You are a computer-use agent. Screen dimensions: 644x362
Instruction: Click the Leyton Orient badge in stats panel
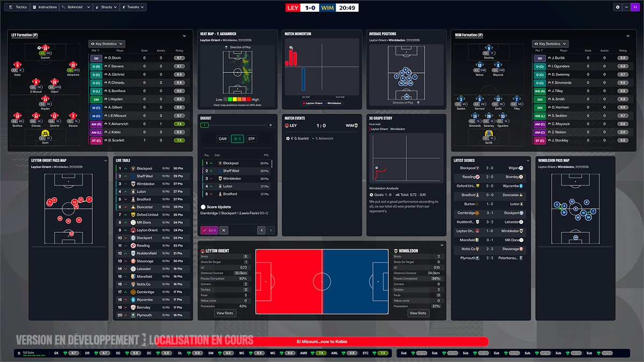(x=203, y=250)
